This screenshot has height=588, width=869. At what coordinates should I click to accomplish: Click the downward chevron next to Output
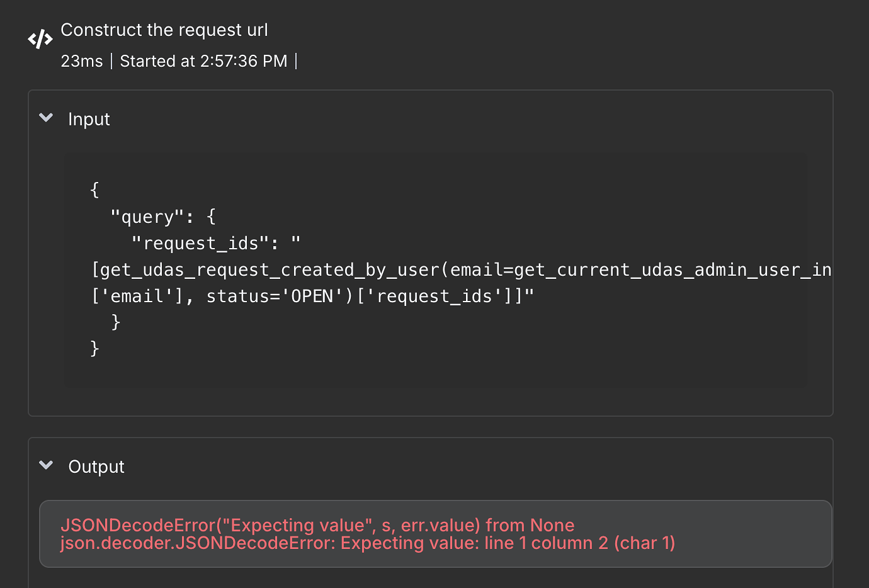coord(45,465)
